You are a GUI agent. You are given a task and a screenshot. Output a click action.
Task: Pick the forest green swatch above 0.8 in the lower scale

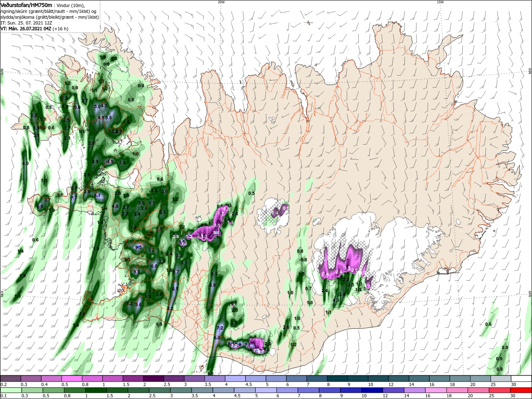(x=74, y=390)
